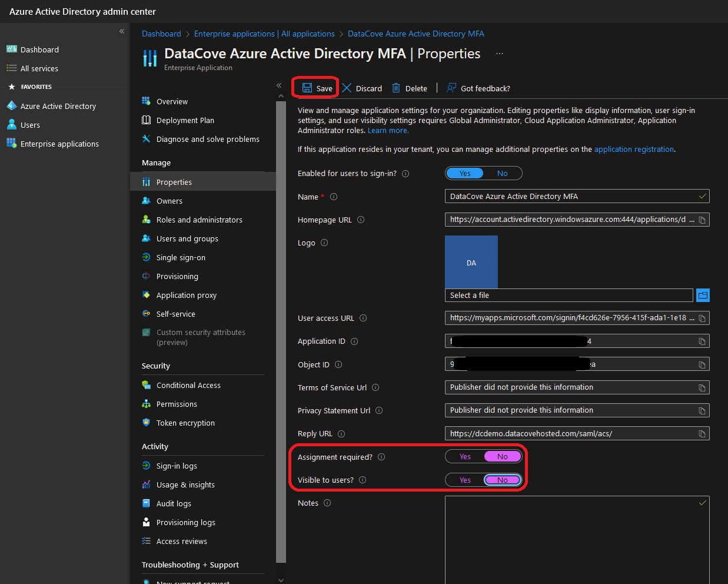The width and height of the screenshot is (728, 584).
Task: Set Visible to users to Yes
Action: pyautogui.click(x=465, y=480)
